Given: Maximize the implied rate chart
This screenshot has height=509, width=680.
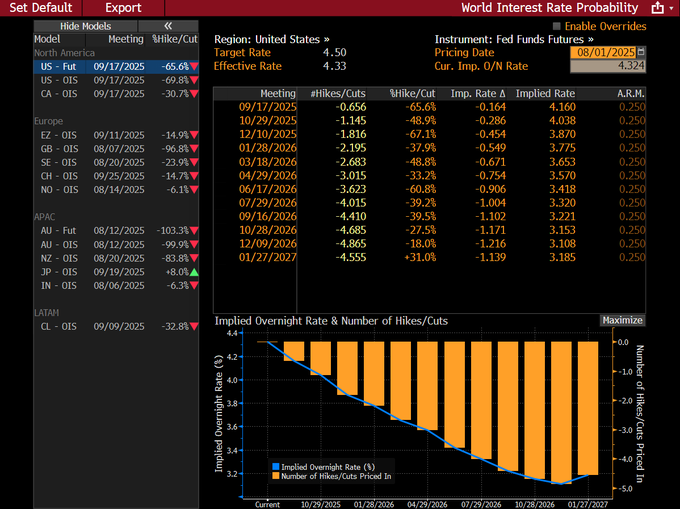Looking at the screenshot, I should pos(622,320).
